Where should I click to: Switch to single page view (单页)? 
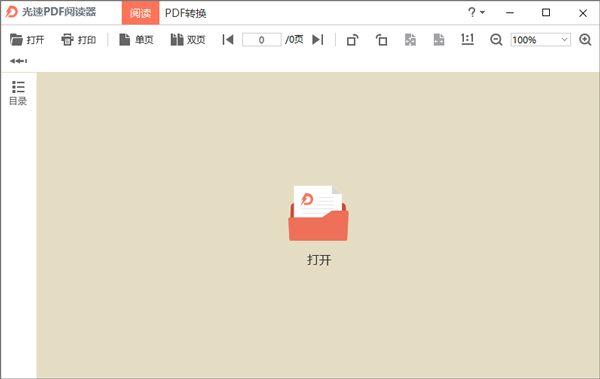pyautogui.click(x=136, y=39)
